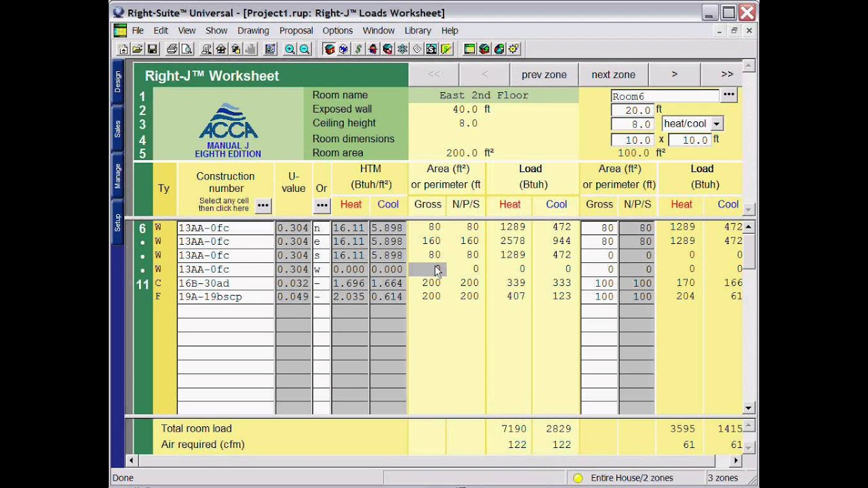
Task: Click the green dollar sign toolbar icon
Action: click(358, 49)
